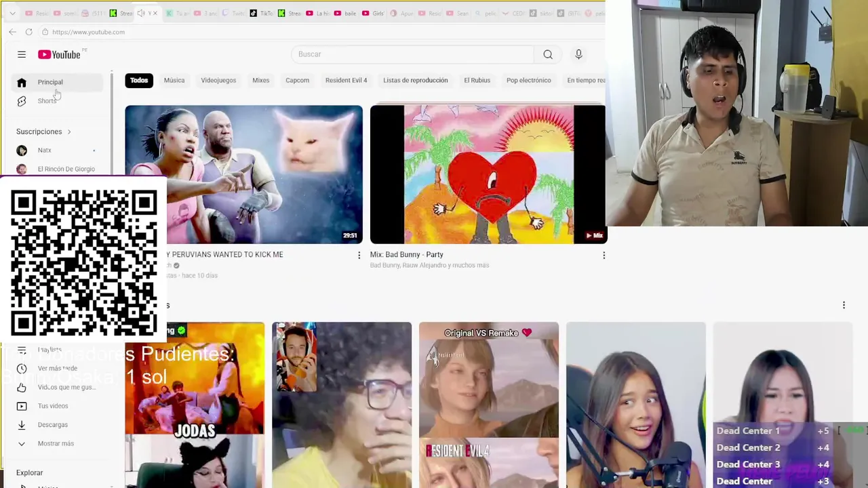Image resolution: width=868 pixels, height=488 pixels.
Task: Click into the Buscar search field
Action: (414, 54)
